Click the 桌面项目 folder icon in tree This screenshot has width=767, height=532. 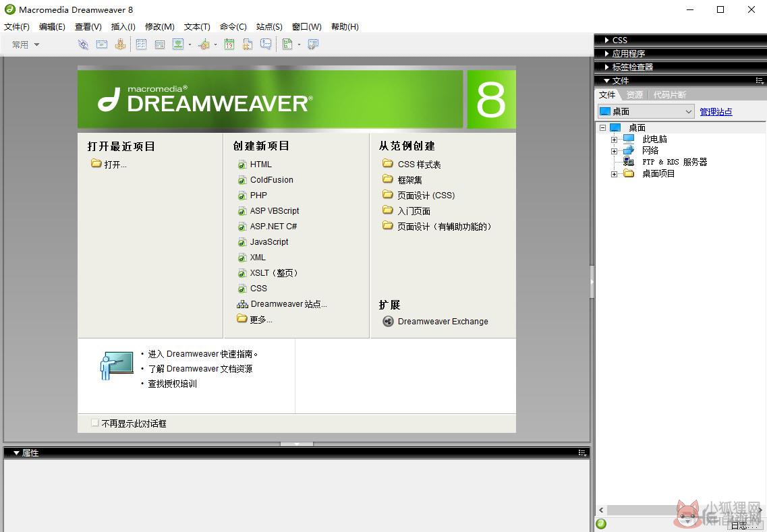629,173
